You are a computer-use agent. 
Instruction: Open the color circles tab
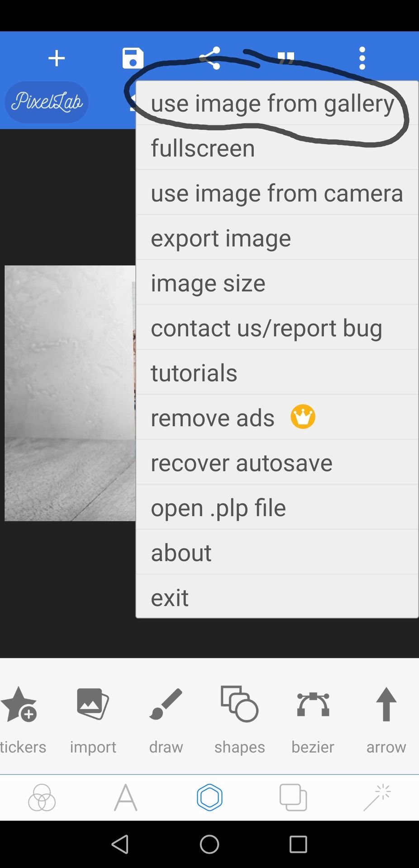click(42, 798)
